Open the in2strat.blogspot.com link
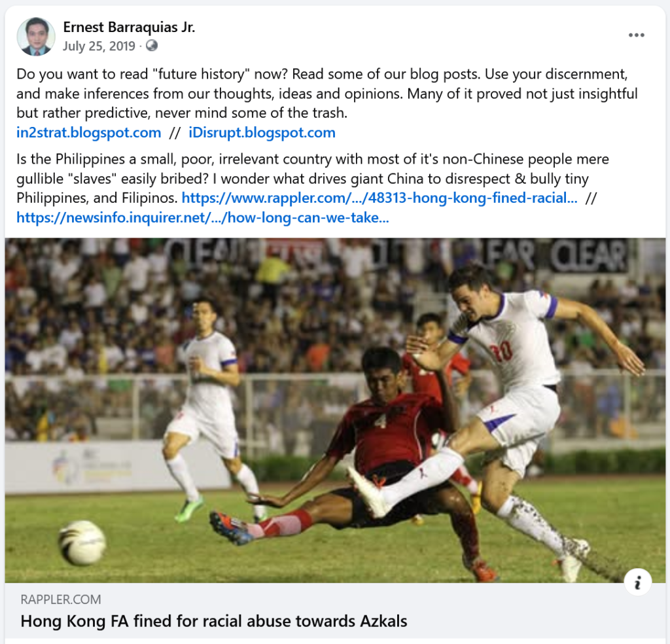This screenshot has width=670, height=644. tap(88, 132)
